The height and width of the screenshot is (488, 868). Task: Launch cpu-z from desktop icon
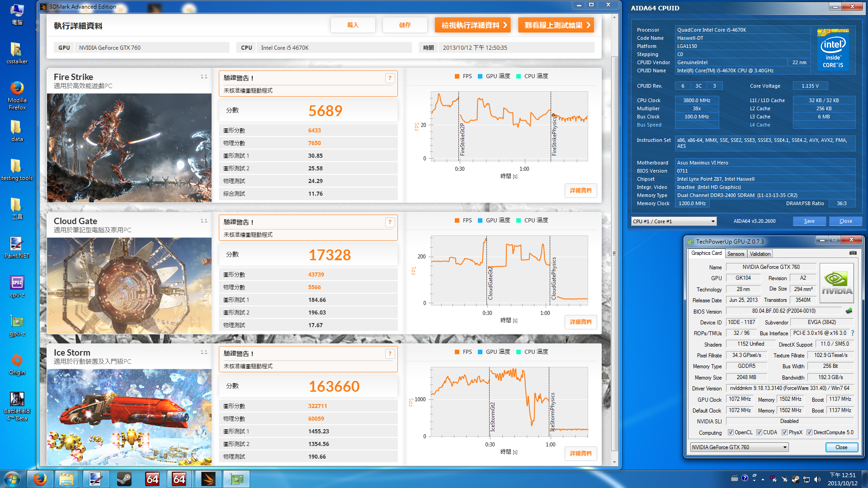[x=17, y=286]
